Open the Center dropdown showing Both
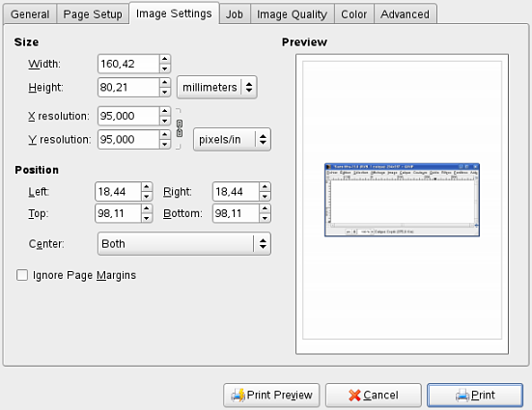The width and height of the screenshot is (532, 410). 184,243
